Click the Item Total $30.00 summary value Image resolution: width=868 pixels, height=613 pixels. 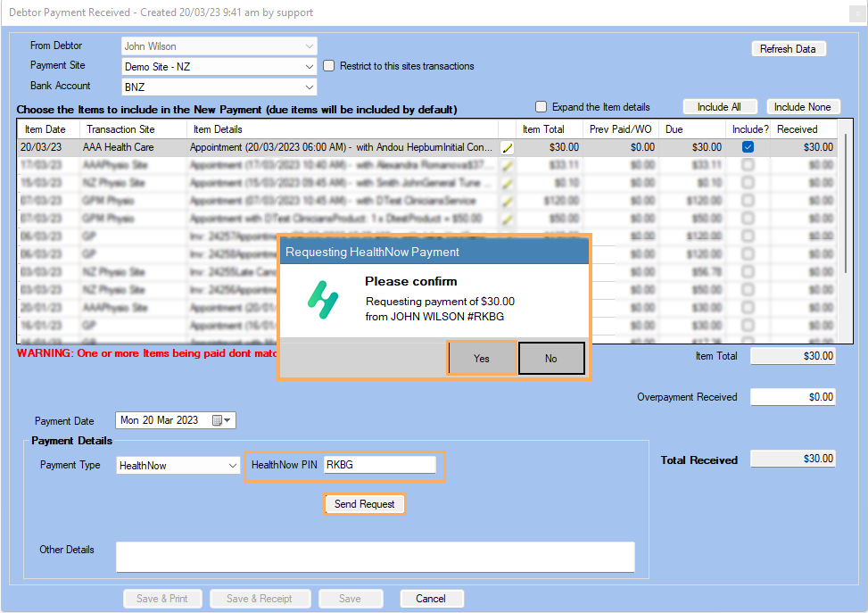pyautogui.click(x=793, y=356)
